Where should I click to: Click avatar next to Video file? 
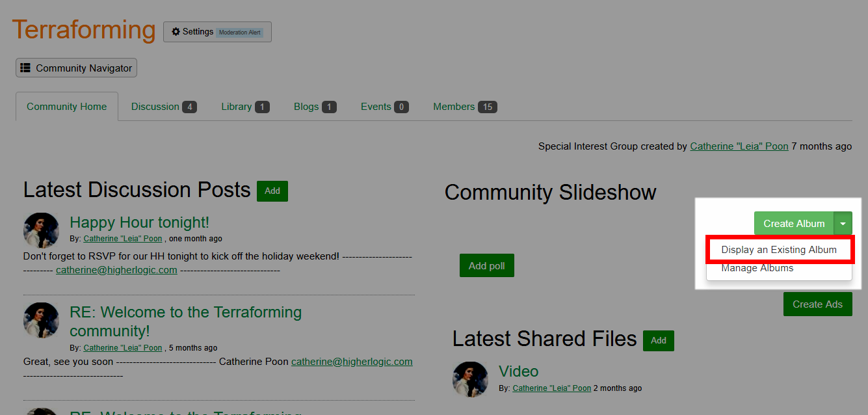coord(470,379)
